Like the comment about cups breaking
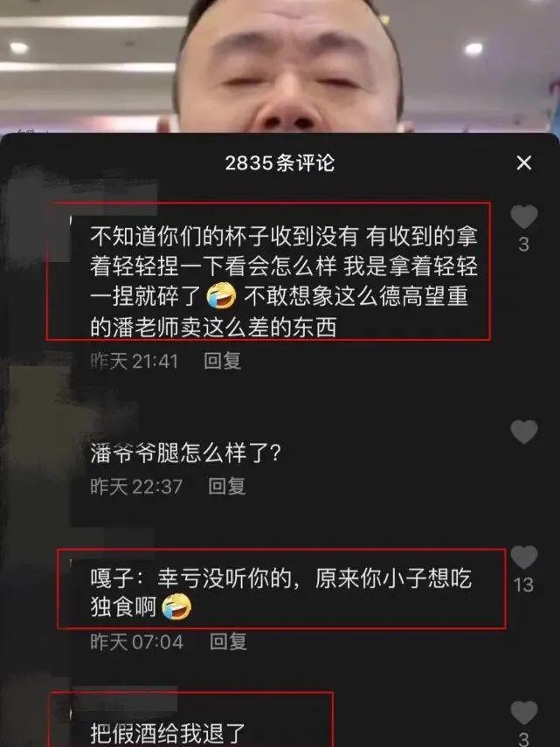The height and width of the screenshot is (747, 560). pyautogui.click(x=524, y=218)
